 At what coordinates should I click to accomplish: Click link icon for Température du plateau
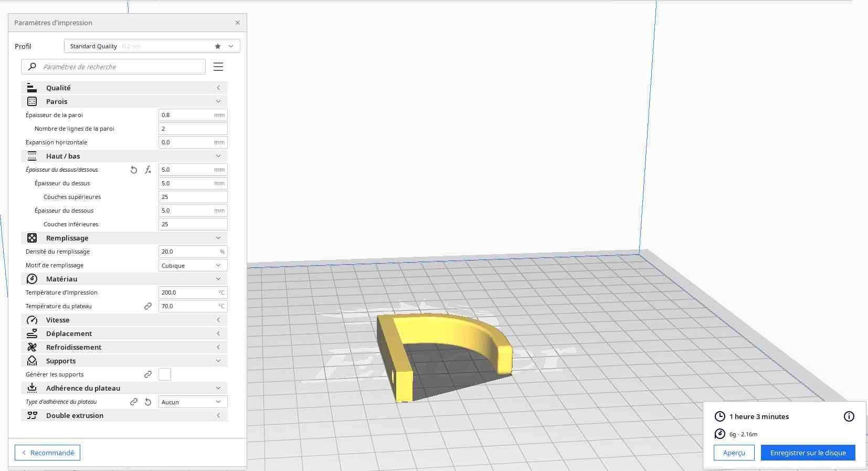pos(148,306)
